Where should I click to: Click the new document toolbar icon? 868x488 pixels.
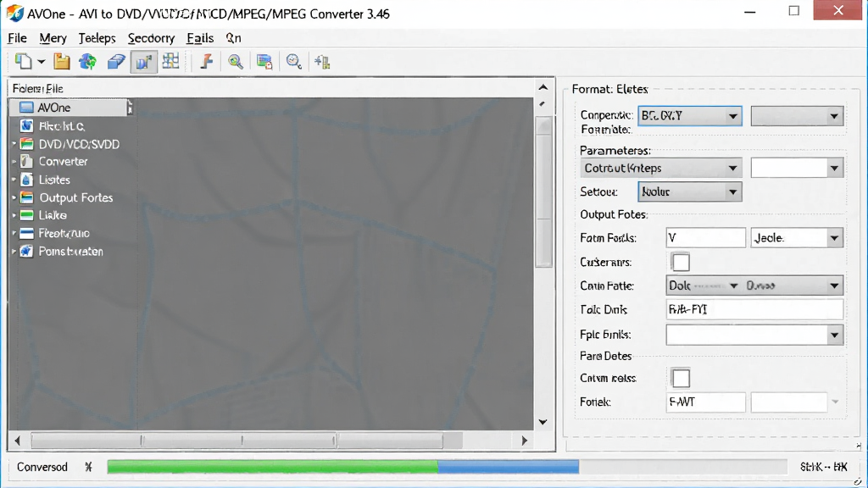click(23, 61)
